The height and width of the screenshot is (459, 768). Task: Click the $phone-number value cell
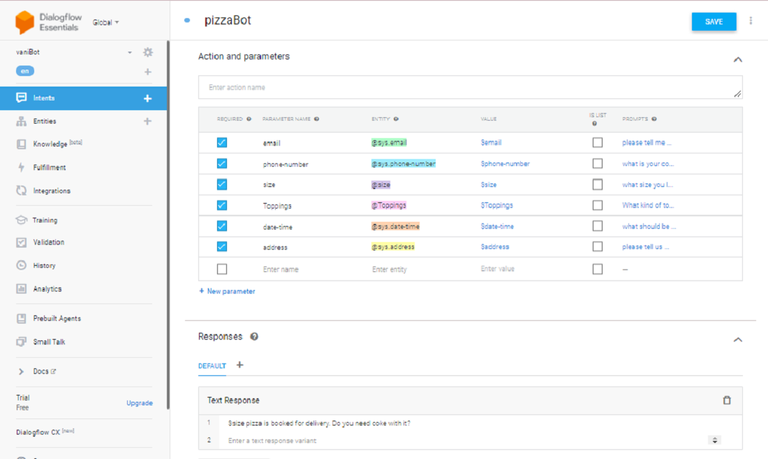pyautogui.click(x=505, y=164)
